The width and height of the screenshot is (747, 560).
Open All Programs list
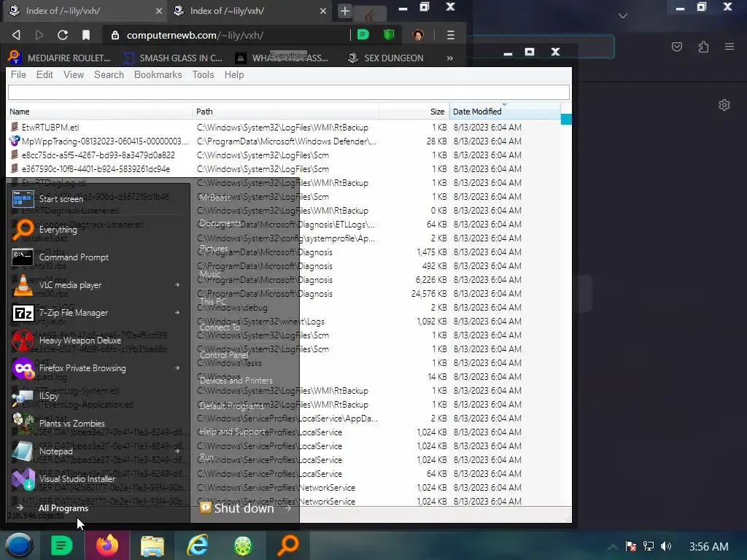pyautogui.click(x=63, y=508)
